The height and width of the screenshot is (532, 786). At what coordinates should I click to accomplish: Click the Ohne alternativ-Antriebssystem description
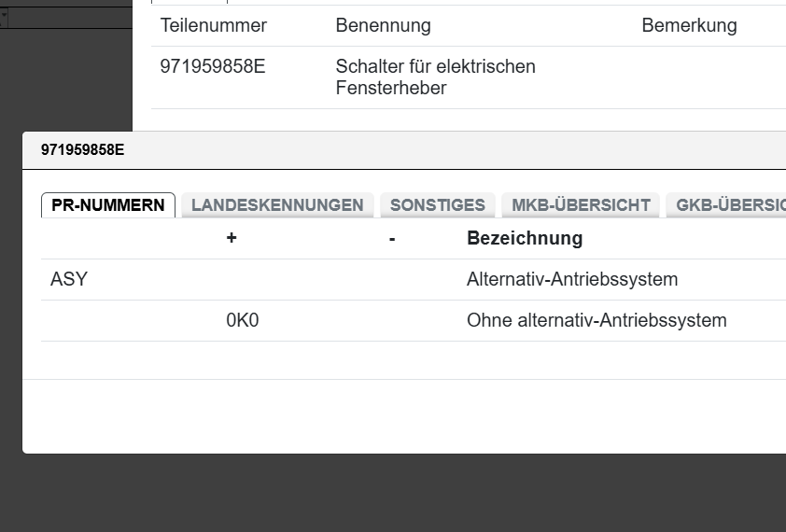point(596,321)
